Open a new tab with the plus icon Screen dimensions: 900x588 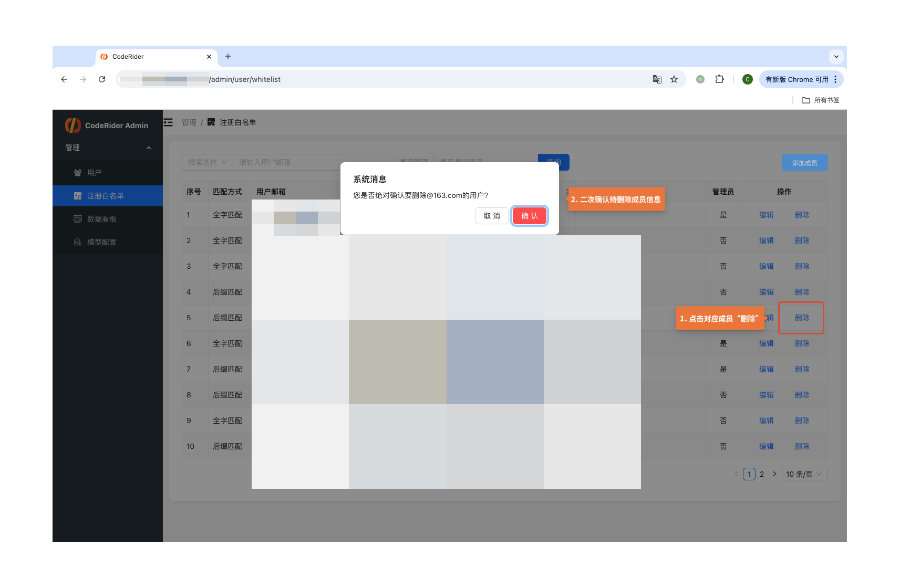[x=228, y=56]
